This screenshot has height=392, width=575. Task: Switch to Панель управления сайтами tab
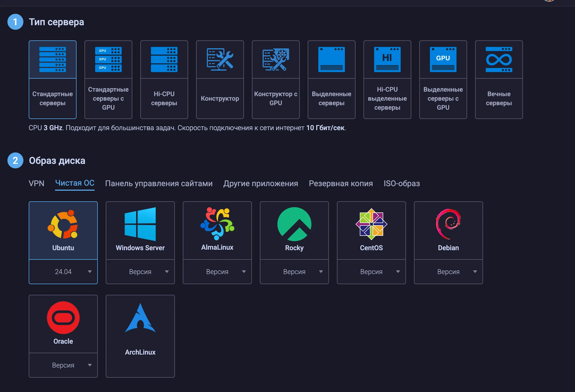tap(159, 183)
